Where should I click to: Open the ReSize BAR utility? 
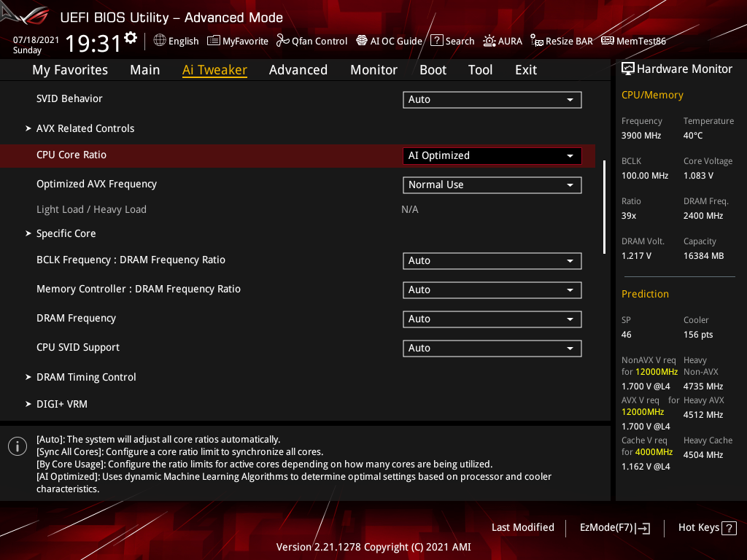pos(561,41)
